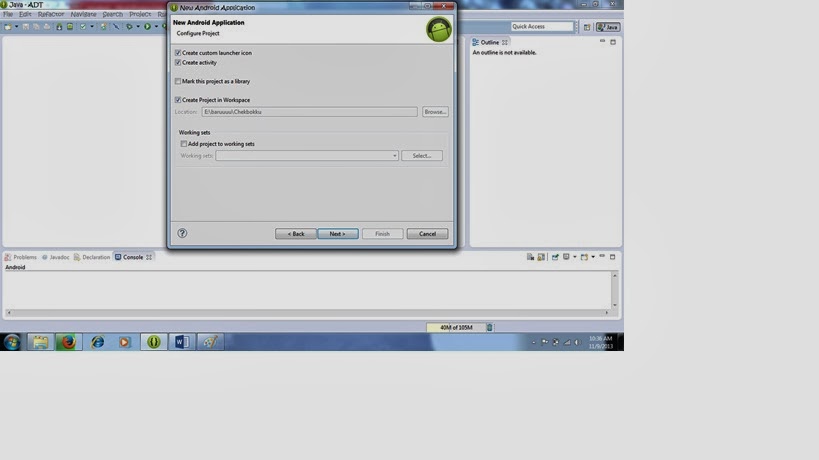Minimize the Outline panel

(x=602, y=41)
